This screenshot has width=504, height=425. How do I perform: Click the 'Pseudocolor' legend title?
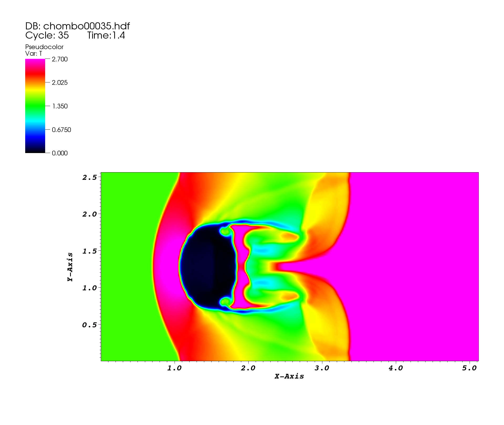pyautogui.click(x=44, y=47)
